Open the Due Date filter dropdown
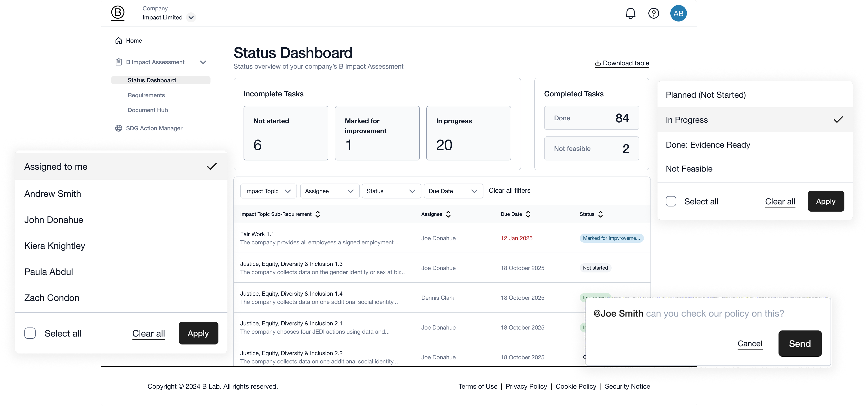This screenshot has height=406, width=868. pyautogui.click(x=453, y=191)
